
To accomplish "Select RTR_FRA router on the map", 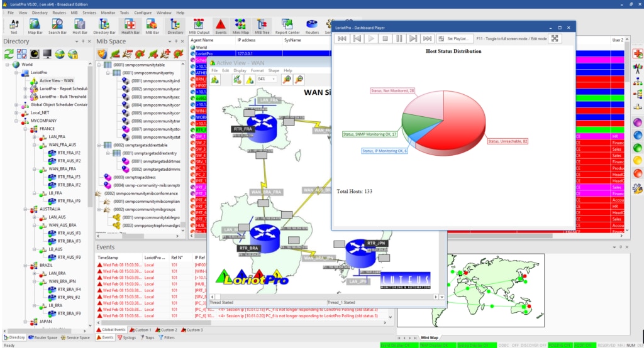I will [x=261, y=127].
